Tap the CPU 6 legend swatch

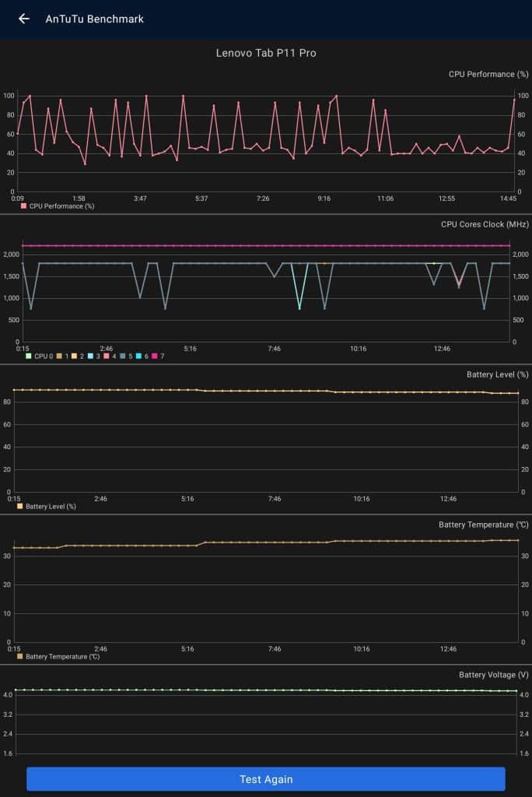138,356
